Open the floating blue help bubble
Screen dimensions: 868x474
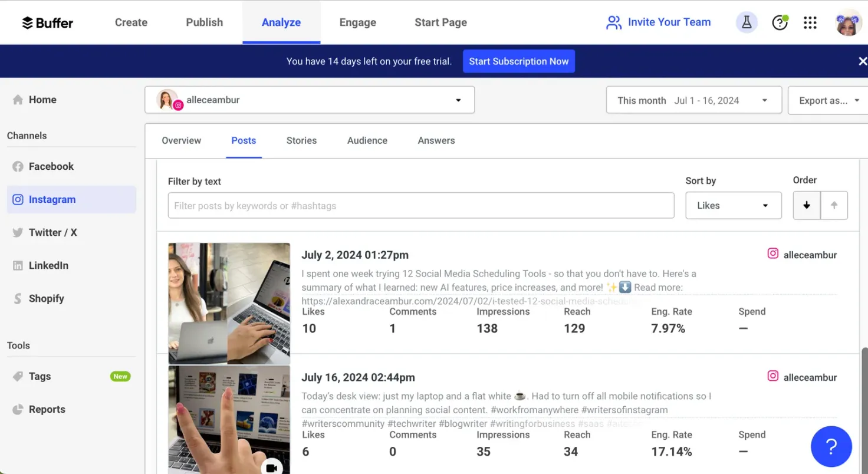tap(831, 447)
